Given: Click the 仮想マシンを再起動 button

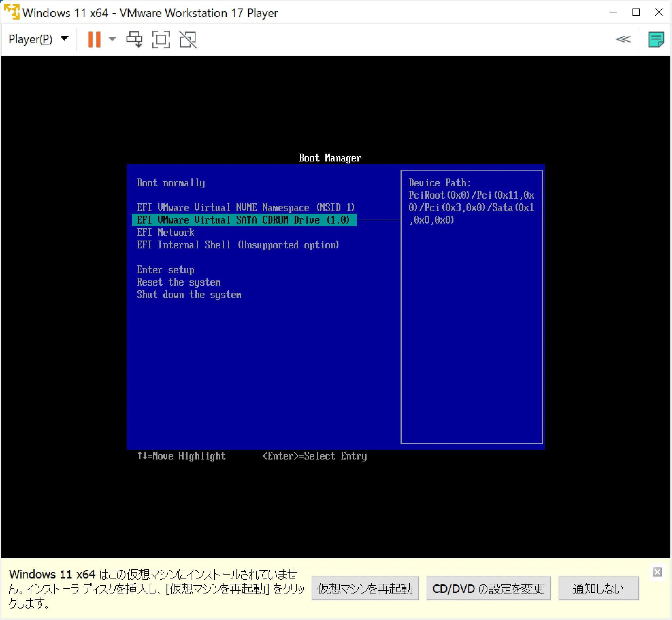Looking at the screenshot, I should tap(365, 589).
